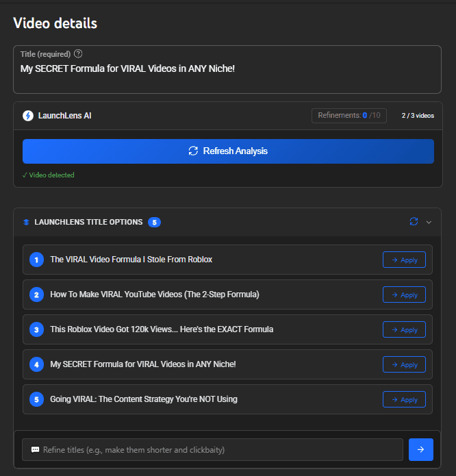Click the stacked layers icon beside LaunchLens Title Options
The height and width of the screenshot is (476, 456).
pos(26,223)
